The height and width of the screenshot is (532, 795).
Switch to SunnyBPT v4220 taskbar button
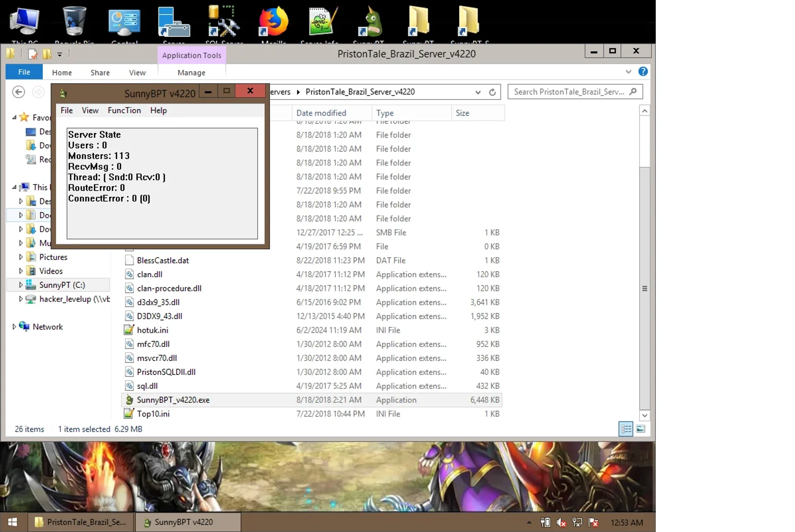pos(188,522)
